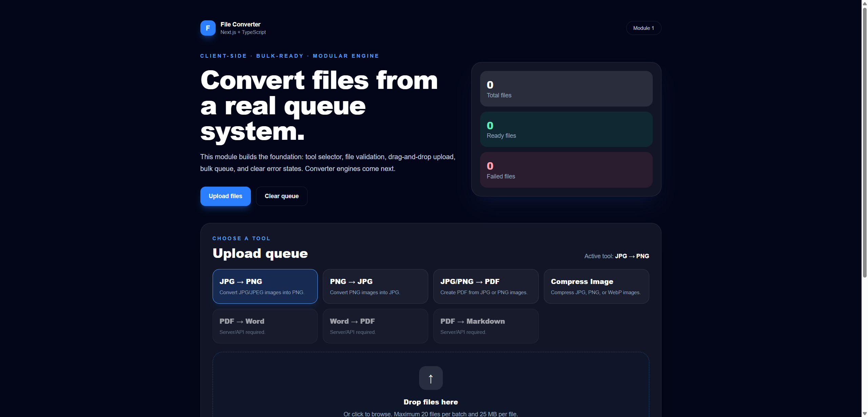The image size is (868, 417).
Task: Open the Module 1 badge
Action: coord(644,28)
